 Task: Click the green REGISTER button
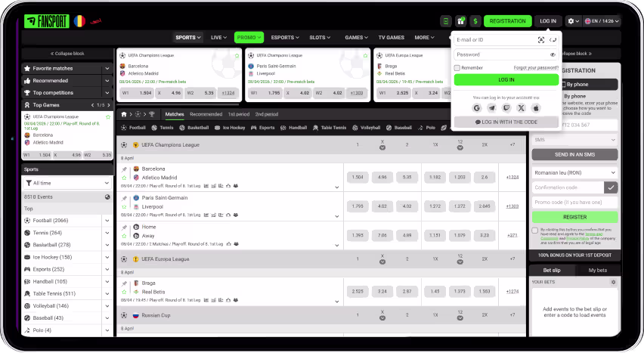pos(574,217)
